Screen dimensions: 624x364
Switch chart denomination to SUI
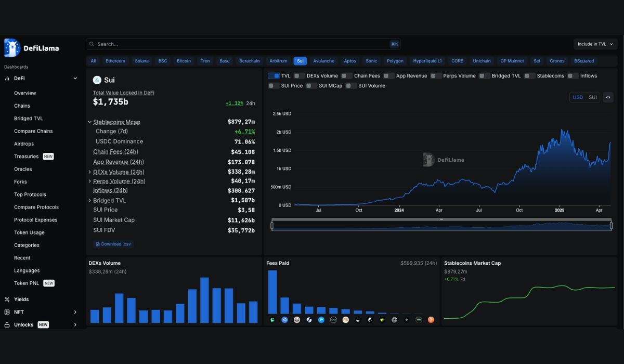(x=593, y=97)
